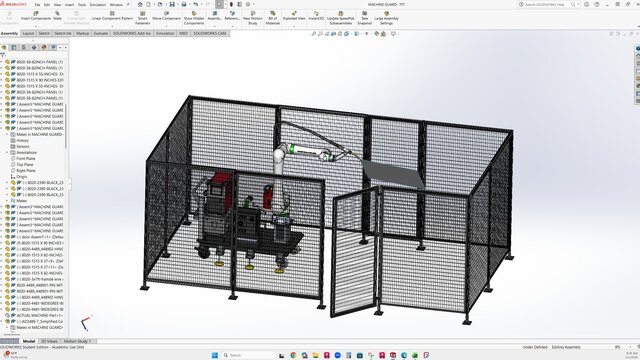Start a New Motion Study
The width and height of the screenshot is (640, 360).
pyautogui.click(x=253, y=18)
